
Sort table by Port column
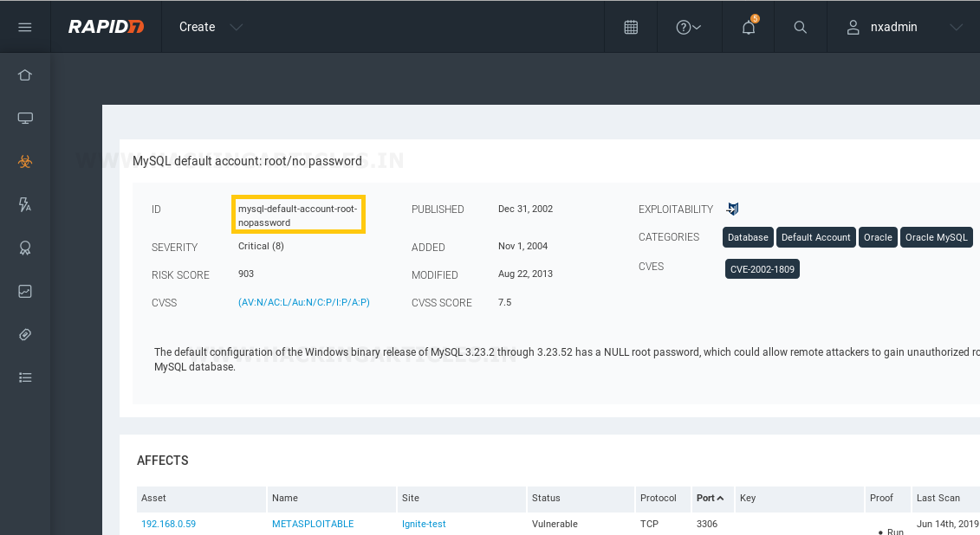710,498
